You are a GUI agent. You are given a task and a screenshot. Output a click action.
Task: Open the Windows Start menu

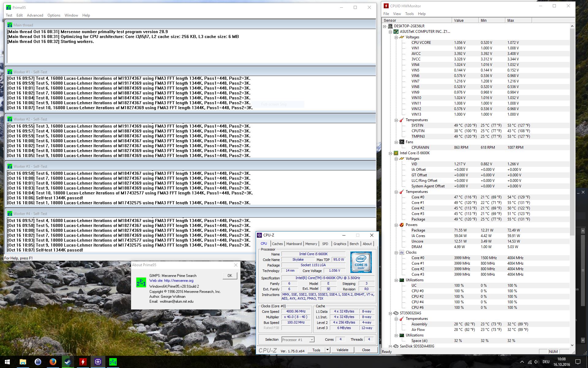(x=7, y=362)
